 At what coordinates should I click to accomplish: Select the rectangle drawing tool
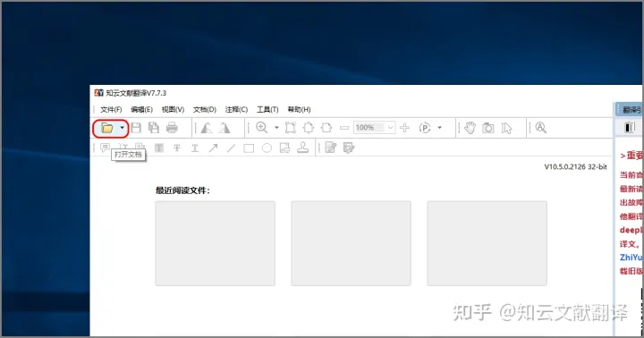249,148
